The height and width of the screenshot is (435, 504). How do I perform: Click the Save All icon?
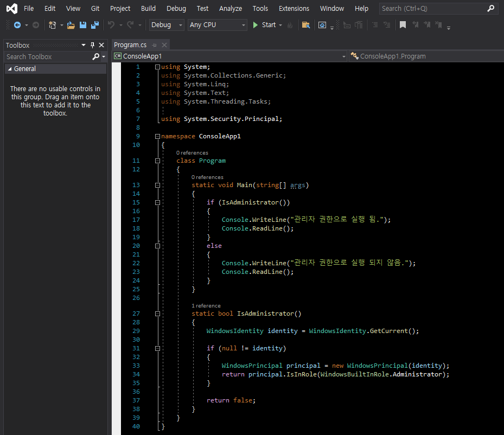95,25
